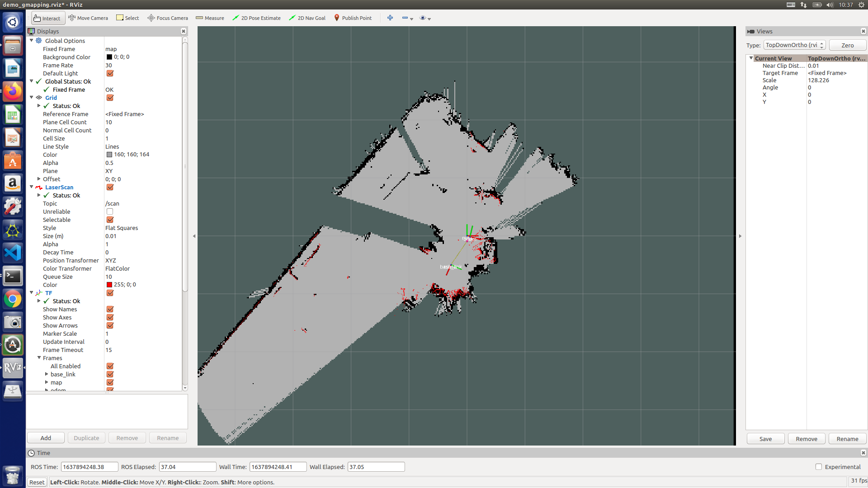868x488 pixels.
Task: Choose the Select tool in toolbar
Action: point(127,18)
